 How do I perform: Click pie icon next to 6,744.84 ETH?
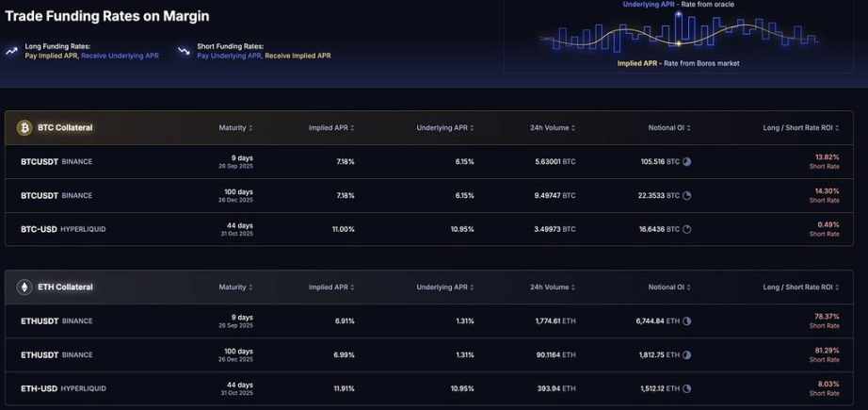(x=686, y=320)
